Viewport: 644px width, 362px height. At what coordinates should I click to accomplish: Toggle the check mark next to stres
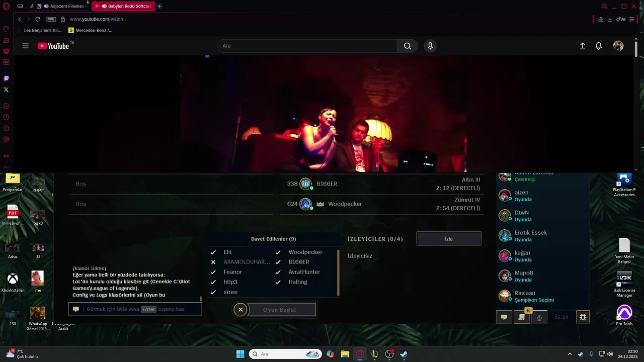(213, 292)
